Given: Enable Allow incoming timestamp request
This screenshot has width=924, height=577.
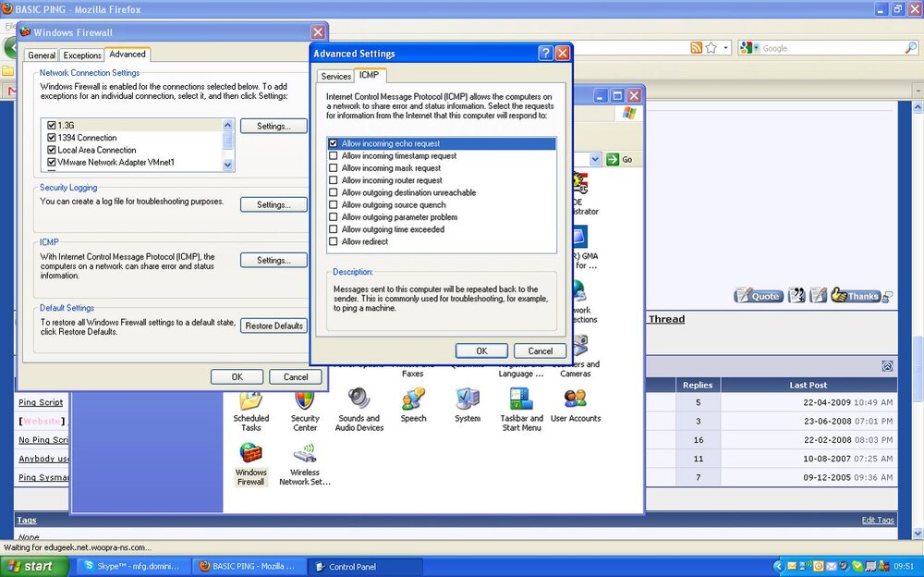Looking at the screenshot, I should (334, 155).
